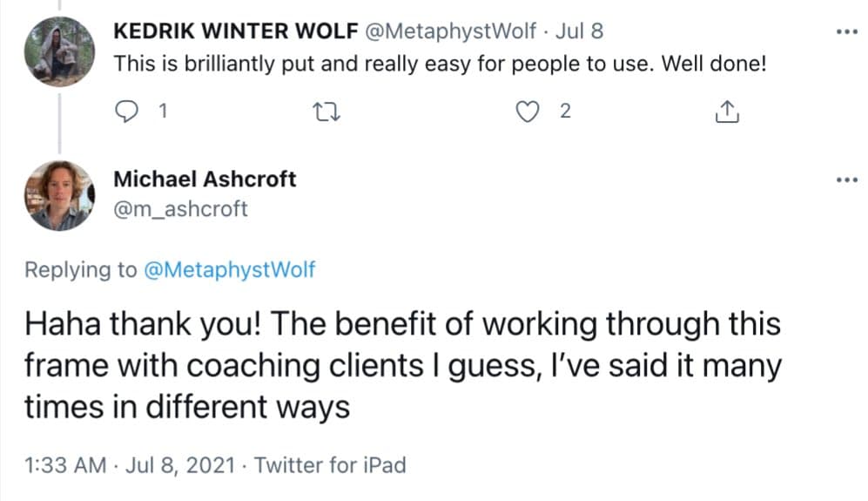Open the @m_ashcroft handle
The width and height of the screenshot is (868, 501).
(180, 209)
